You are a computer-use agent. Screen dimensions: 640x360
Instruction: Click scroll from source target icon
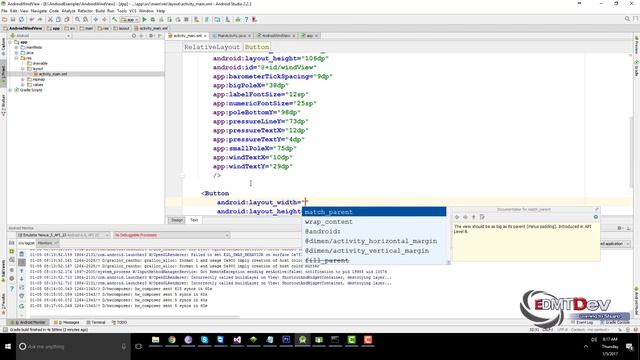pos(134,36)
